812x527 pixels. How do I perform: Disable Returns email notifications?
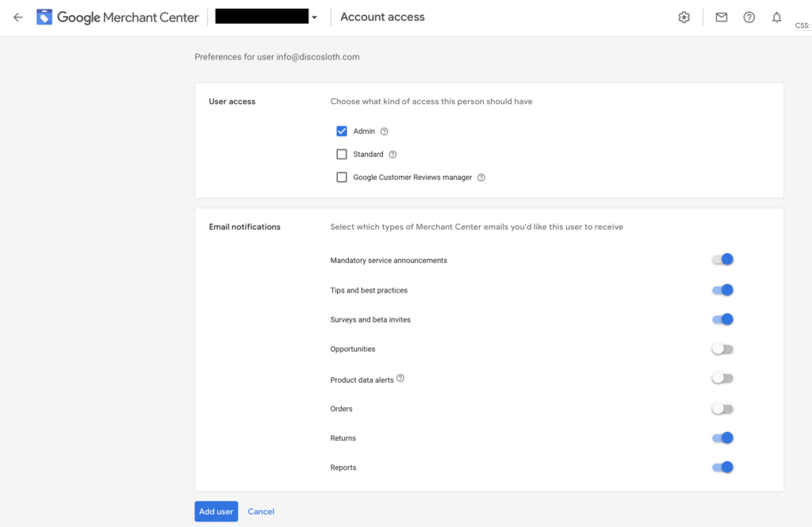[x=722, y=438]
